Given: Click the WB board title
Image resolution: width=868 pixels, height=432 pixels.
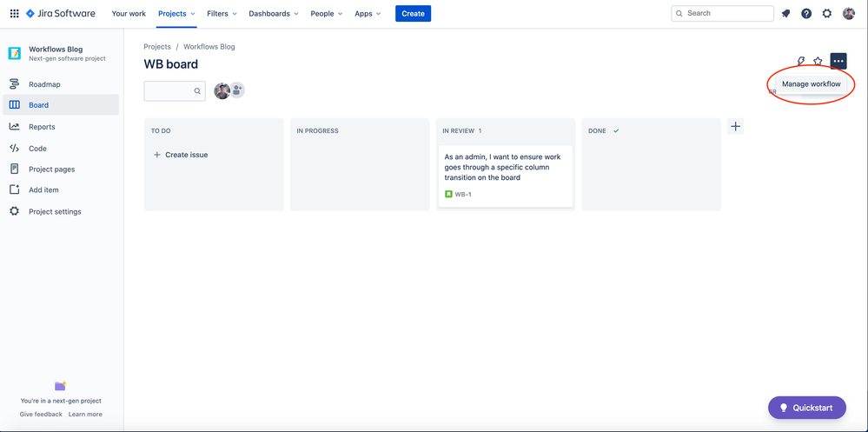Looking at the screenshot, I should point(170,64).
